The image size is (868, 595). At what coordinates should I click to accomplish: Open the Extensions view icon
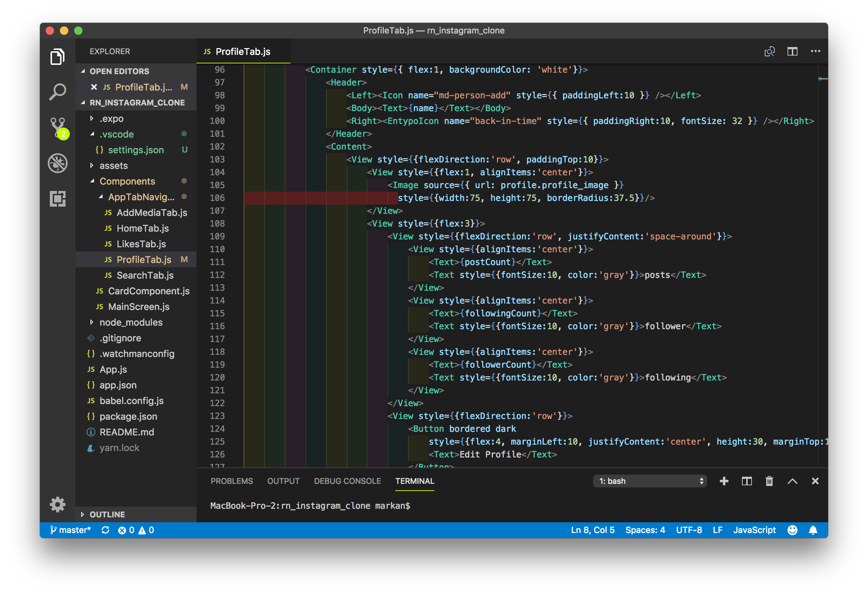58,198
